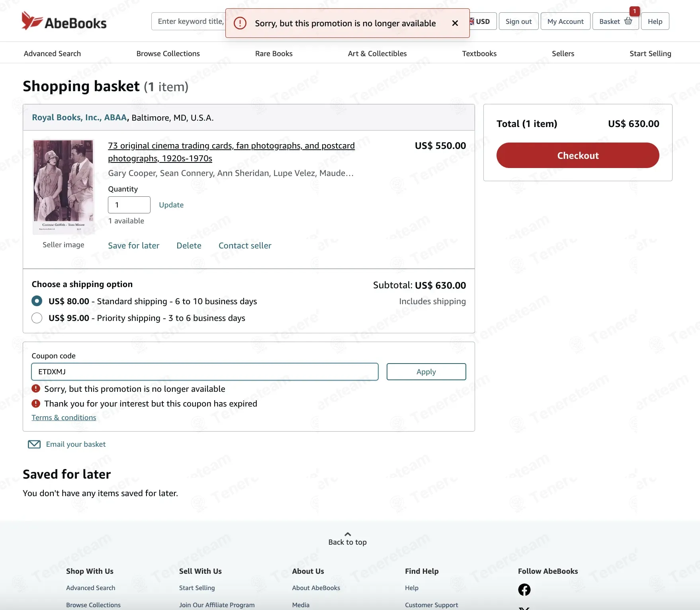Viewport: 700px width, 610px height.
Task: Click the Back to top arrow
Action: click(x=348, y=534)
